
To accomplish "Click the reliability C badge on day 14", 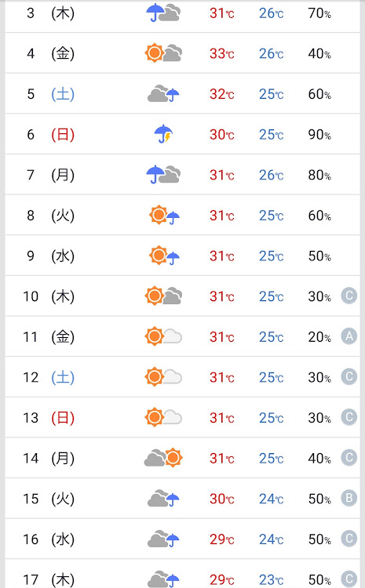I will click(349, 458).
